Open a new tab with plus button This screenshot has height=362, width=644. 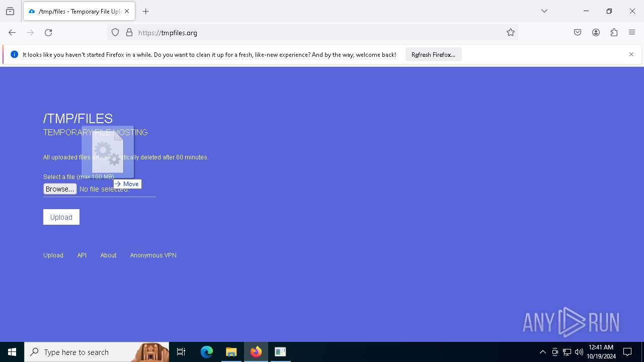146,11
